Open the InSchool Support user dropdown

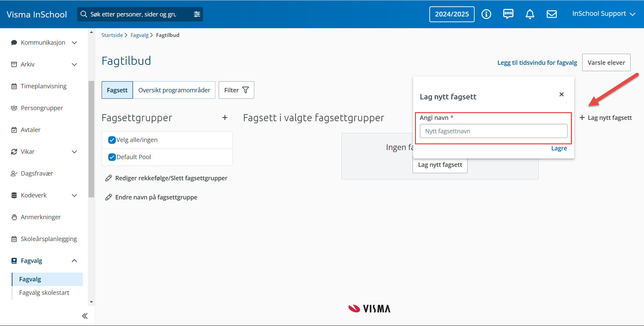click(604, 14)
